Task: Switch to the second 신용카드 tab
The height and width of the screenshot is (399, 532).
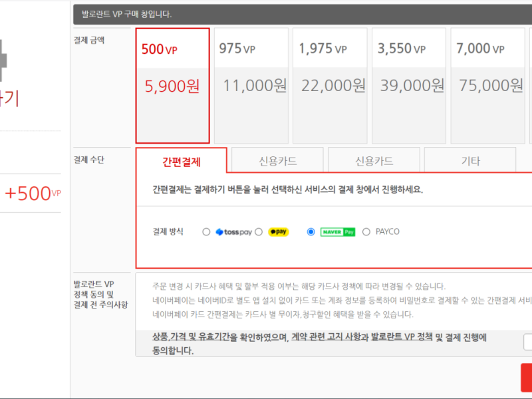Action: point(374,160)
